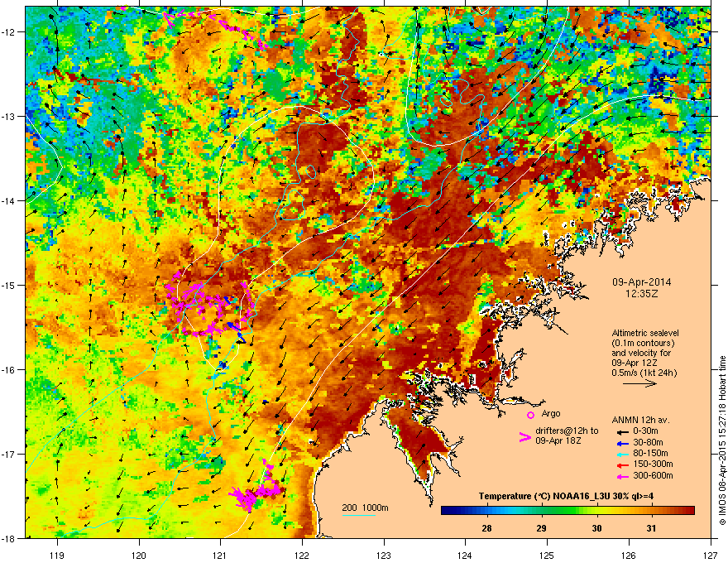Click the date label 09-Apr-2014
This screenshot has height=563, width=728.
(x=642, y=282)
